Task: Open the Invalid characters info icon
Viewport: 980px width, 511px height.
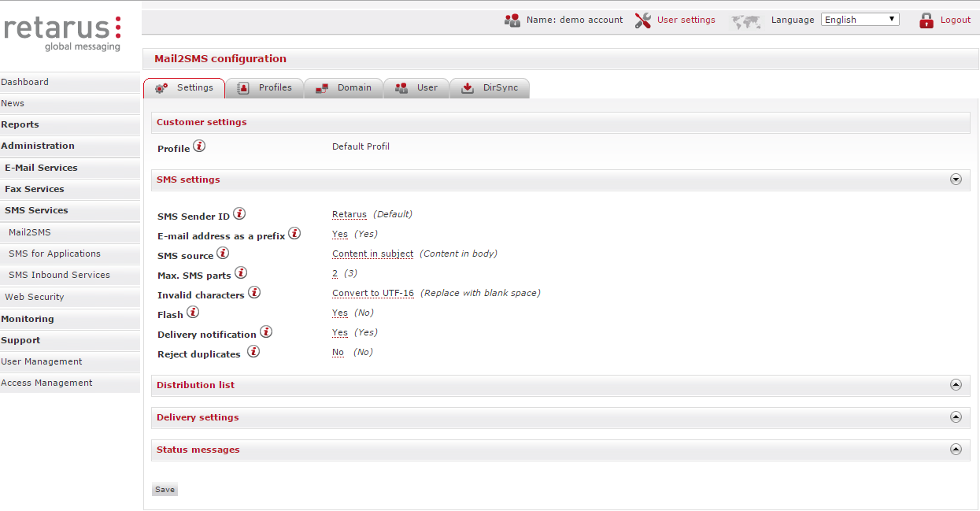Action: (x=254, y=291)
